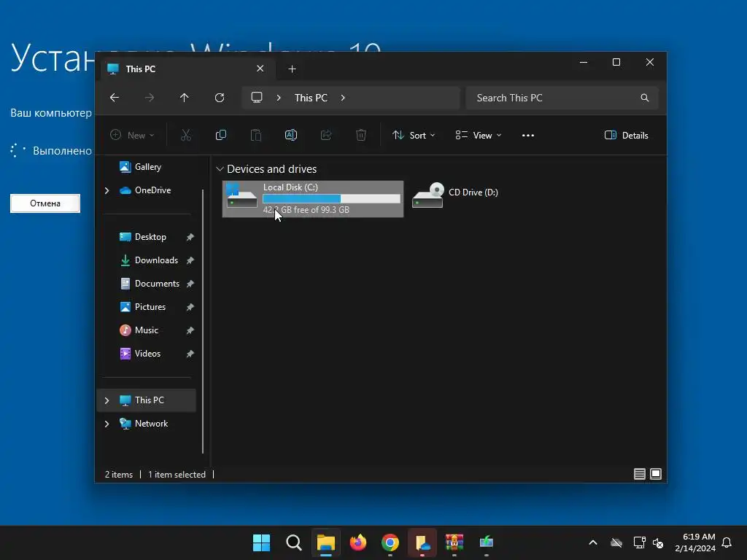The image size is (747, 560).
Task: Launch Google Chrome from taskbar
Action: 390,542
